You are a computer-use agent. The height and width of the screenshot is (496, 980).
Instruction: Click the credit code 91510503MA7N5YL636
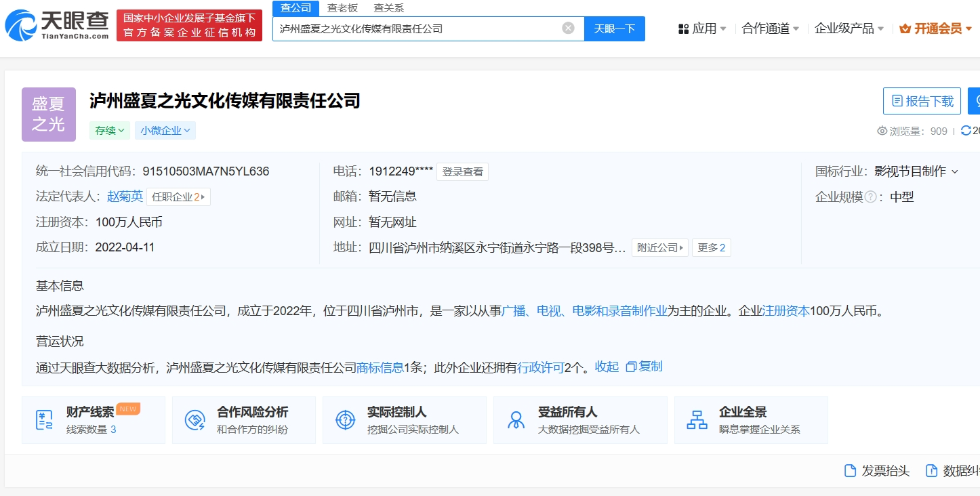pyautogui.click(x=206, y=171)
